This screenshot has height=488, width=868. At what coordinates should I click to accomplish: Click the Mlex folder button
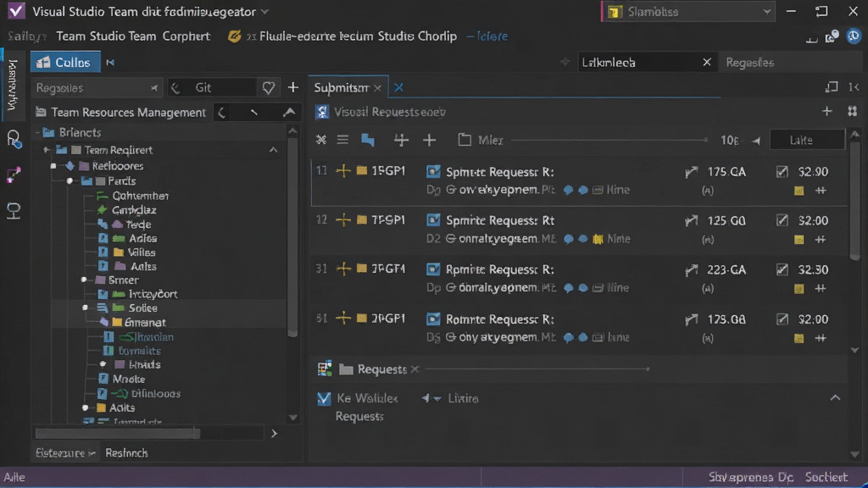481,140
